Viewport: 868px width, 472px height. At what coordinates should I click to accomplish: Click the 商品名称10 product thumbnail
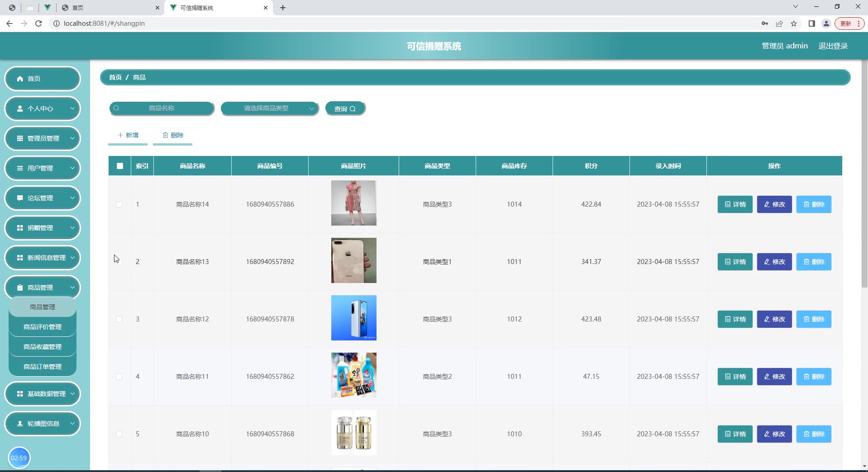coord(353,433)
